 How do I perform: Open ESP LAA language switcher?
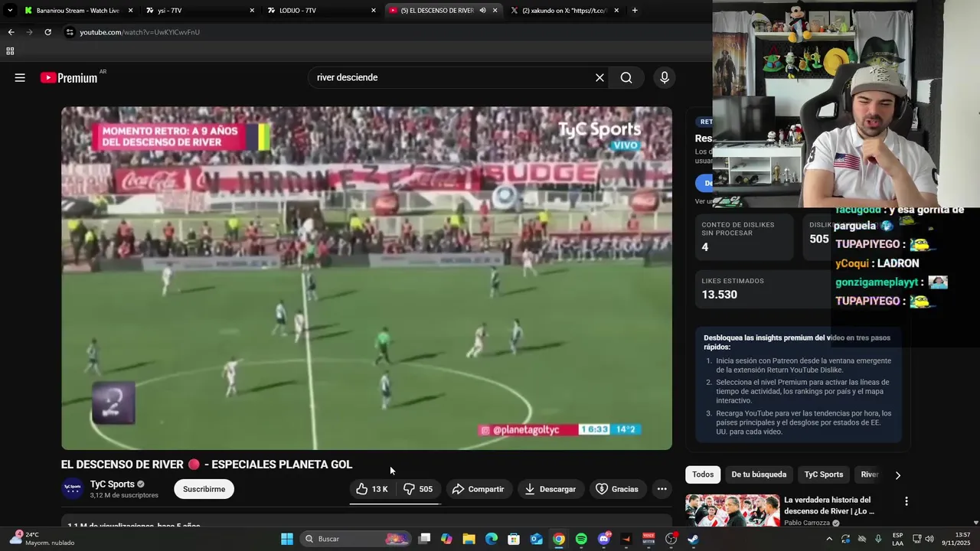[x=897, y=539]
